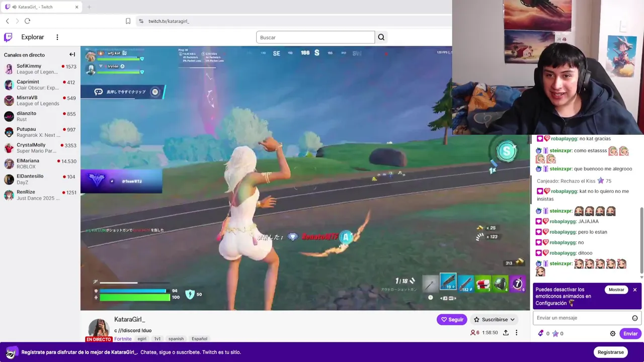
Task: Click ElDantesillo channel avatar in sidebar
Action: 9,179
